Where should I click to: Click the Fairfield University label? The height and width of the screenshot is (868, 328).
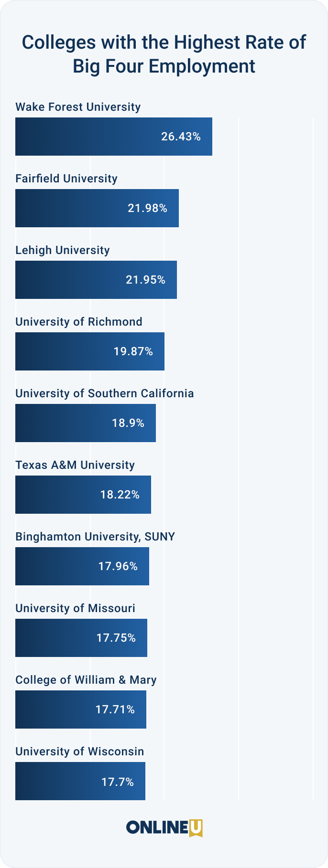(66, 179)
